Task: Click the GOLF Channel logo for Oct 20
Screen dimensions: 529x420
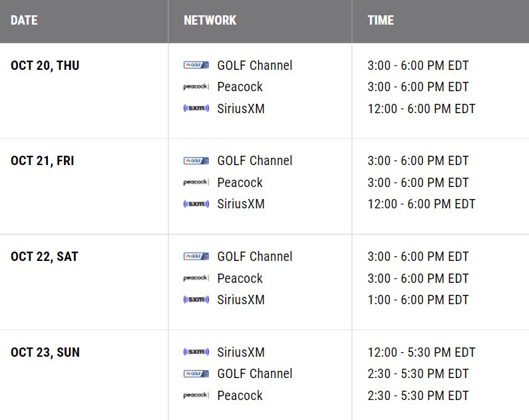Action: tap(196, 65)
